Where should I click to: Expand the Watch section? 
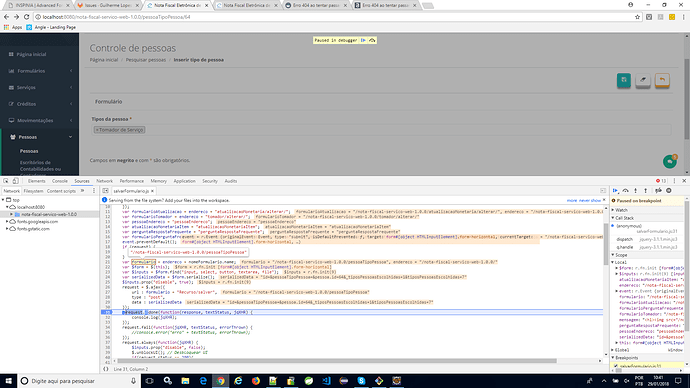click(x=648, y=210)
